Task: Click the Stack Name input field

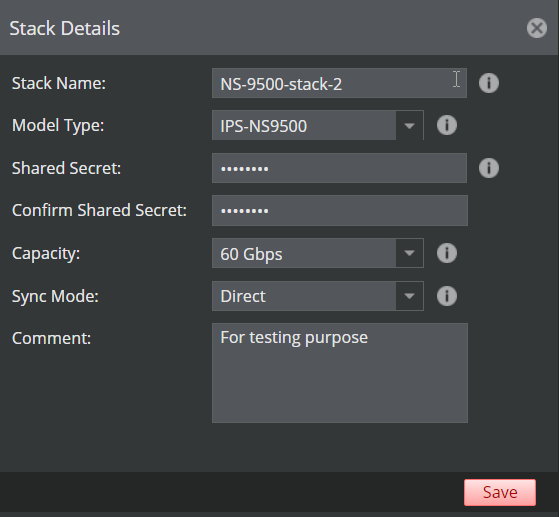Action: coord(339,83)
